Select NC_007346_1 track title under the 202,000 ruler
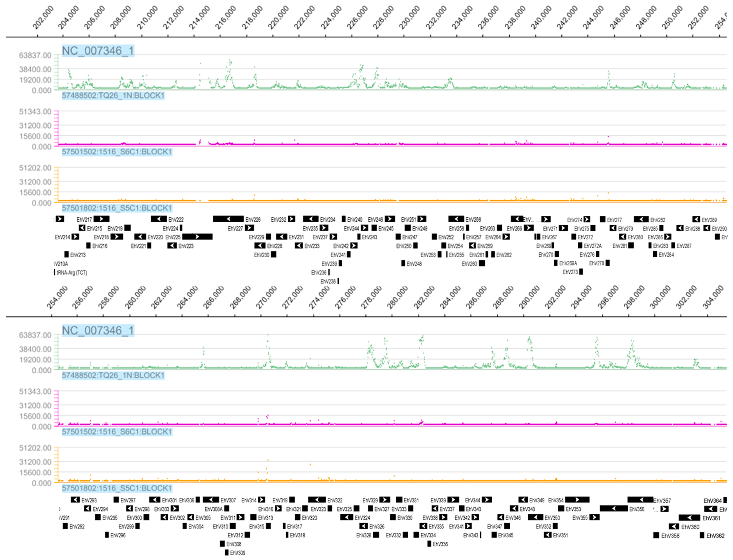733x560 pixels. pos(98,51)
